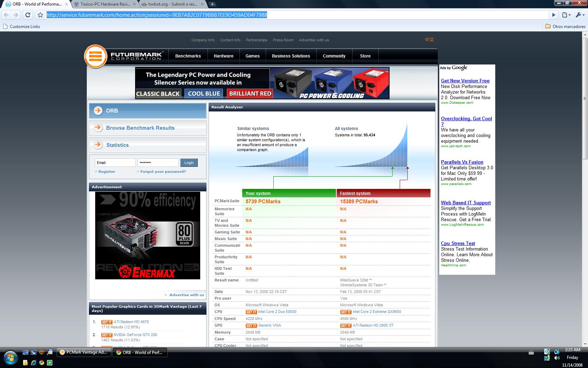The height and width of the screenshot is (368, 588).
Task: Open the green uTorrent quick launch icon
Action: click(50, 363)
